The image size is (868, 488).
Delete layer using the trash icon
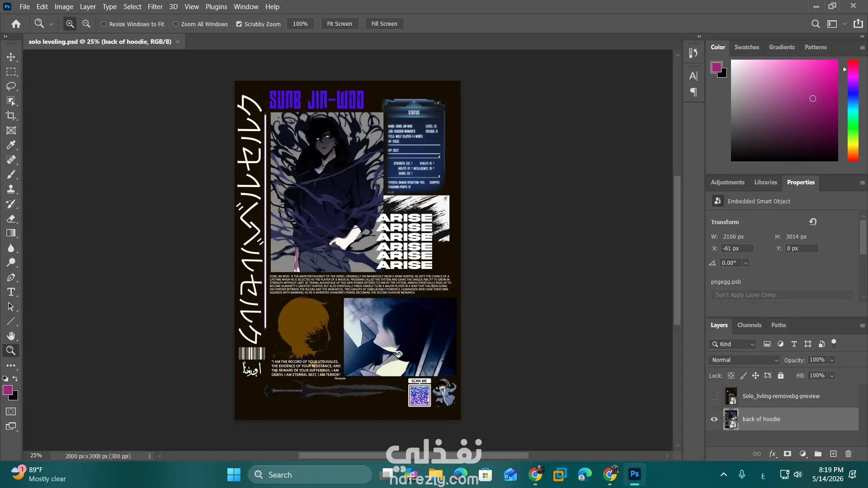coord(848,454)
